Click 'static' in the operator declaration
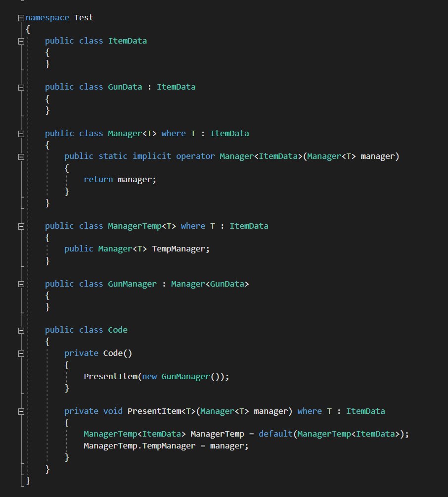Viewport: 448px width, 497px height. coord(113,156)
